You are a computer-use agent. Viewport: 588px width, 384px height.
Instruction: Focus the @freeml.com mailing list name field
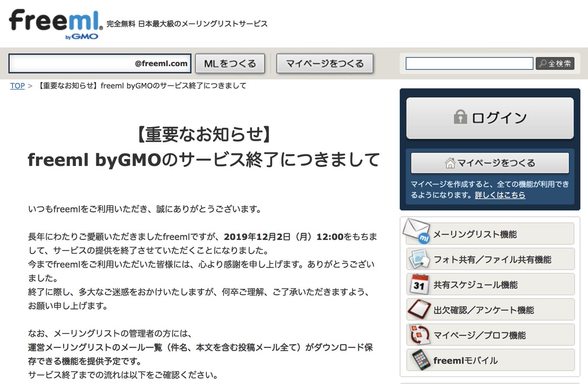coord(100,63)
